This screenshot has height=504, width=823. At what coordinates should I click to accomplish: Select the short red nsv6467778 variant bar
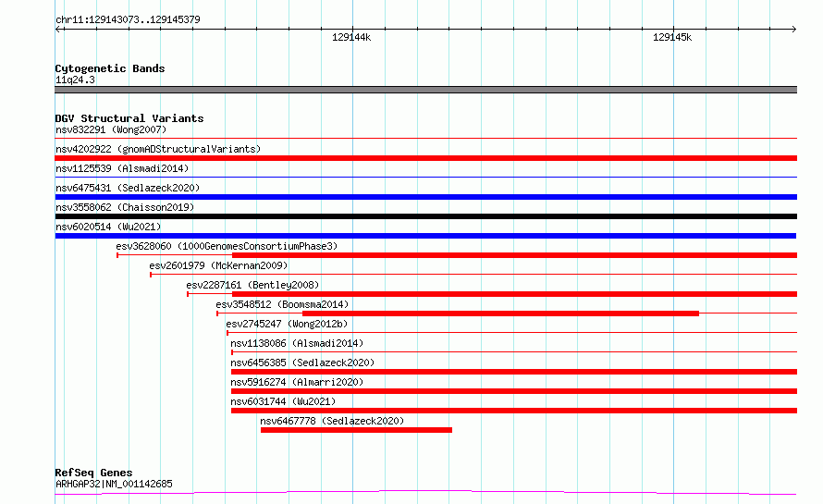(356, 430)
